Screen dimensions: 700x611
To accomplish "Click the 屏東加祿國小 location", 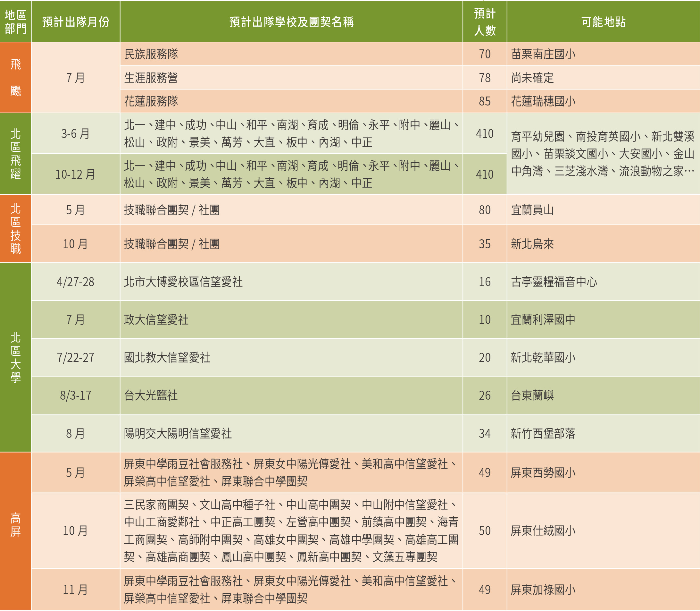I will point(603,590).
